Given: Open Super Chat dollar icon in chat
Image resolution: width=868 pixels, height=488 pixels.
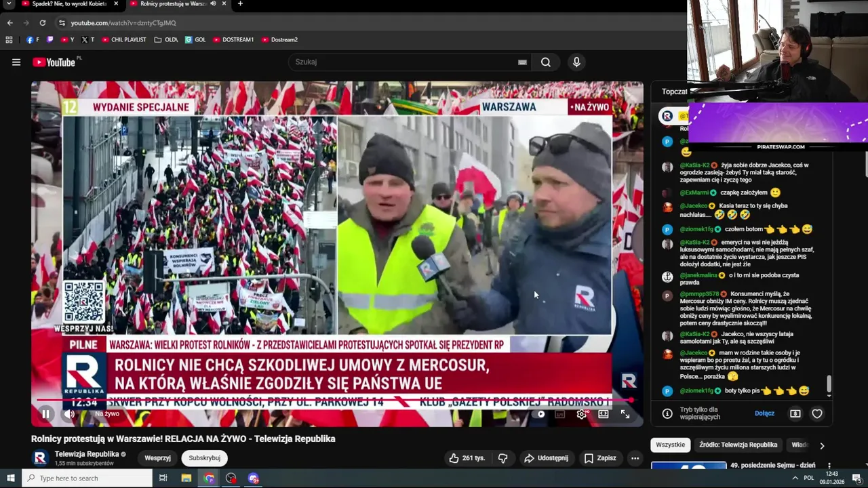Looking at the screenshot, I should 795,413.
